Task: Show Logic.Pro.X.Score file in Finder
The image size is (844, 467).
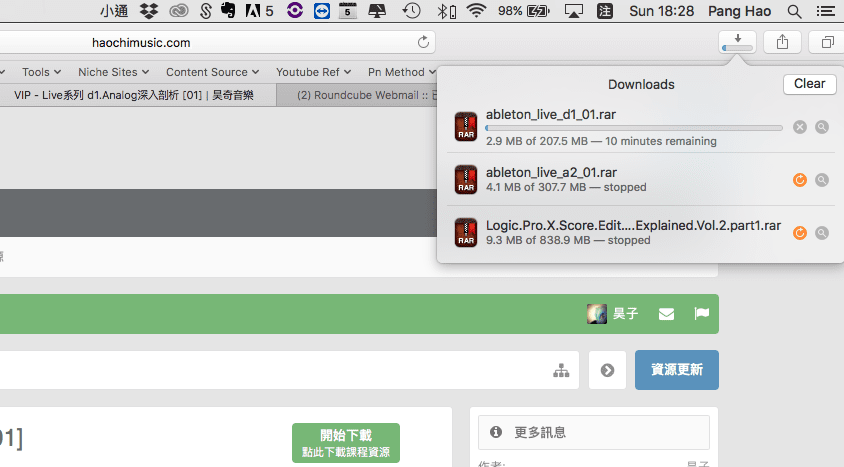Action: 821,233
